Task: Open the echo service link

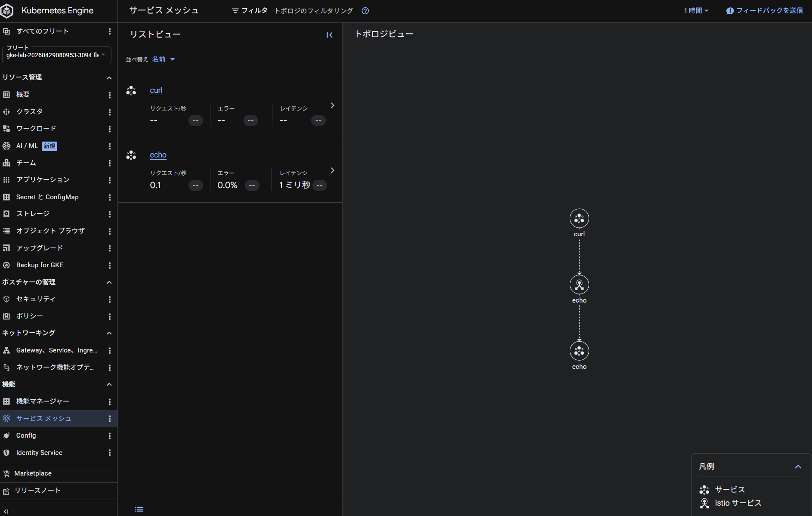Action: pos(158,155)
